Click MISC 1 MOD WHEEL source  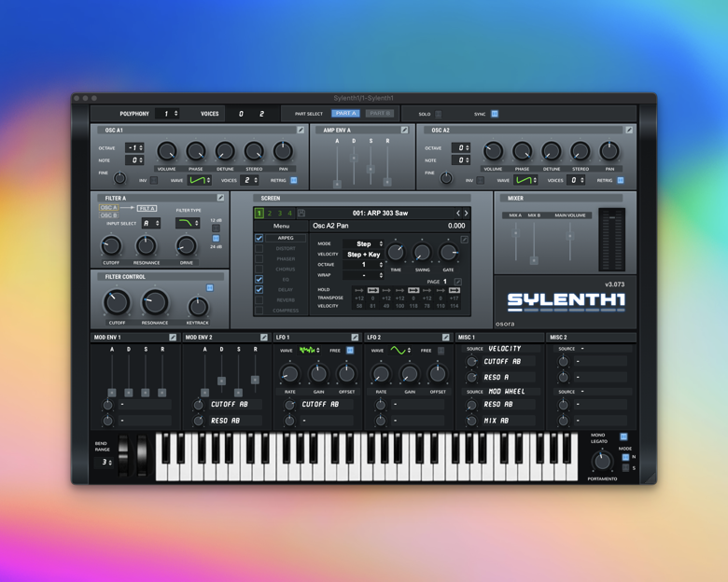pos(507,392)
